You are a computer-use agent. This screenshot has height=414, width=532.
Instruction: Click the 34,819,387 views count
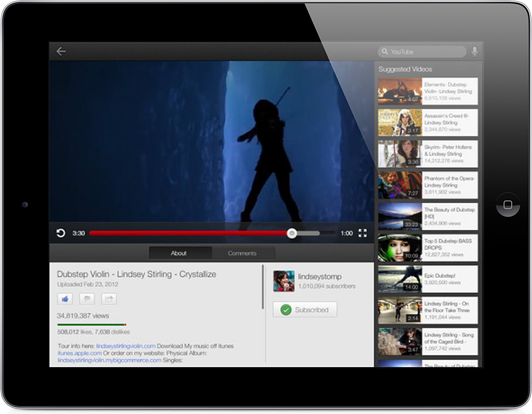click(83, 316)
